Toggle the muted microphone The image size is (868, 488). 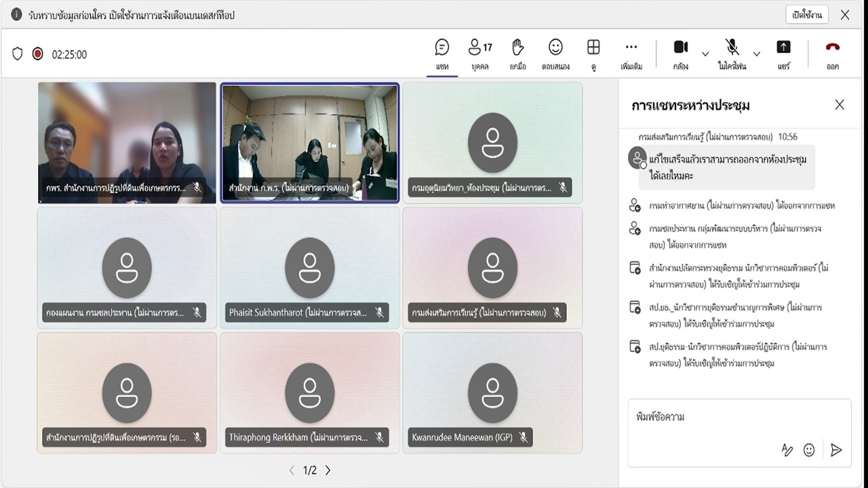click(x=732, y=47)
